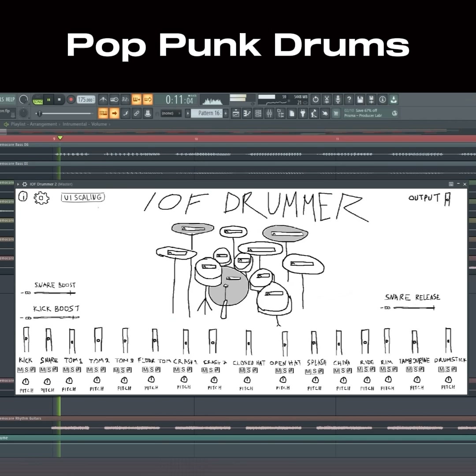
Task: Save project using floppy disk icon
Action: [360, 99]
